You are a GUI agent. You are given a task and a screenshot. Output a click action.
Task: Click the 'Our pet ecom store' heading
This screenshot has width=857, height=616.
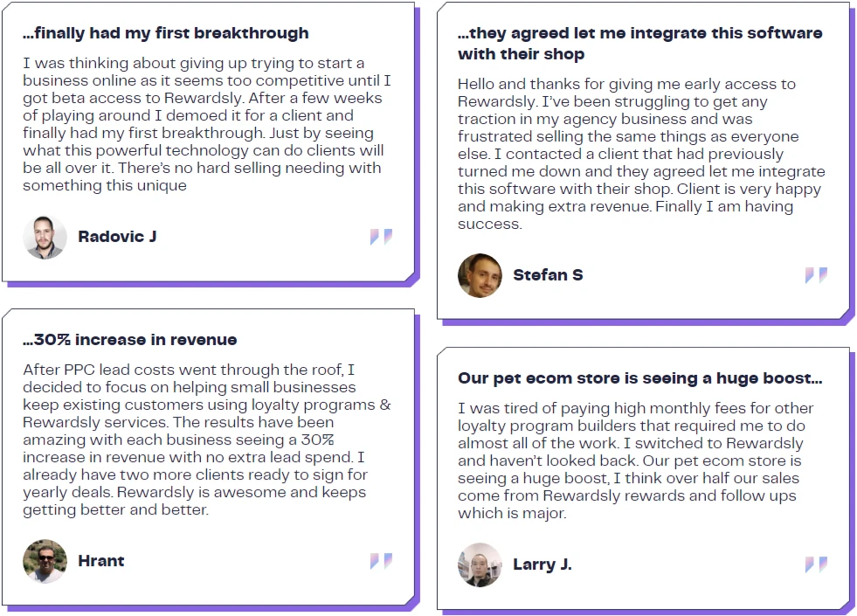click(x=639, y=378)
